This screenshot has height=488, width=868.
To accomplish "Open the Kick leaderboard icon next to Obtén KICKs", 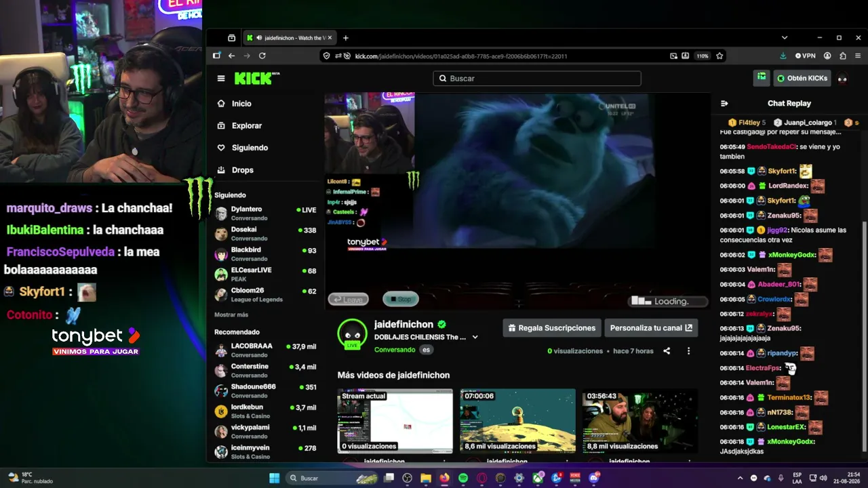I will [x=762, y=78].
